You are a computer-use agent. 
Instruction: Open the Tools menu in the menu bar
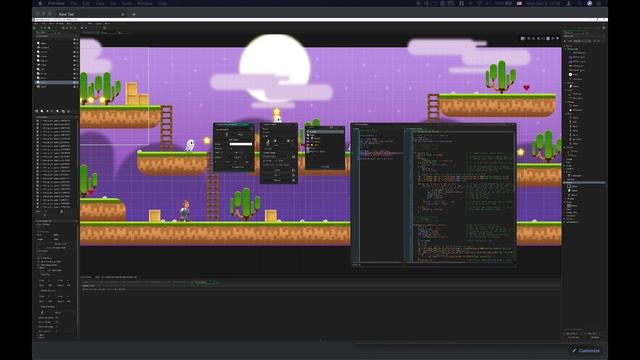point(127,3)
